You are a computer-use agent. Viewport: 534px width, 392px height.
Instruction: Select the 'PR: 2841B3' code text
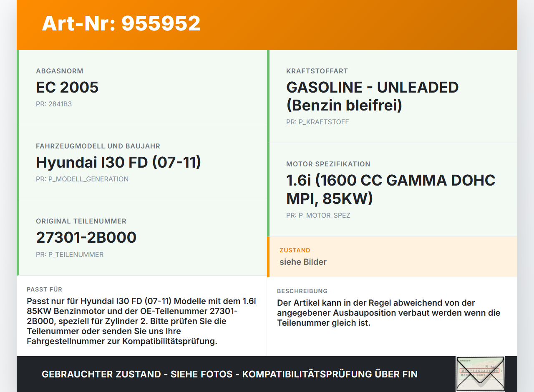tap(54, 104)
